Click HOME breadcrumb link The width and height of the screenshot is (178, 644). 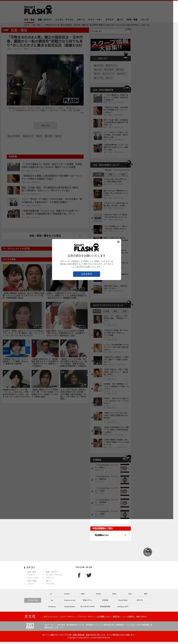click(x=27, y=25)
